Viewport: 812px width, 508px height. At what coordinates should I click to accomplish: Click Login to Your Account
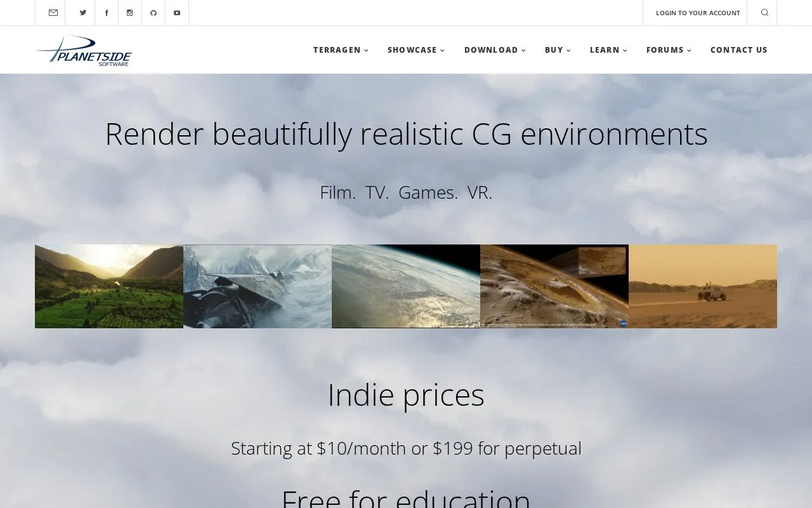tap(698, 13)
